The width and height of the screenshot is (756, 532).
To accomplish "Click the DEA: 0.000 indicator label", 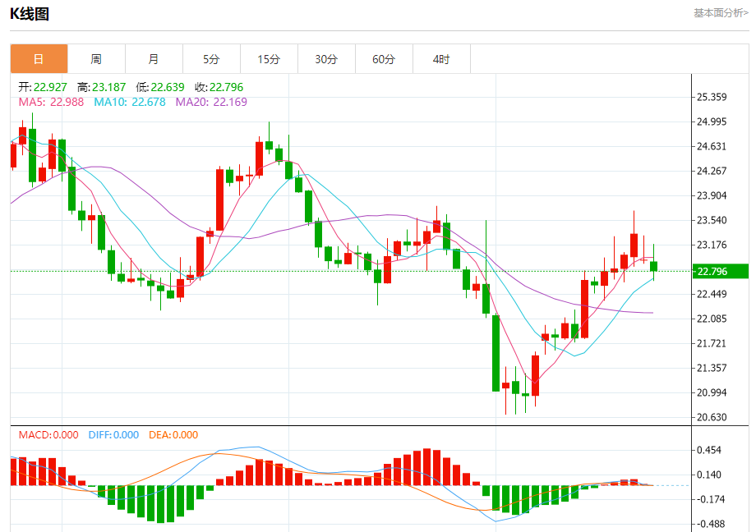I will (x=173, y=435).
